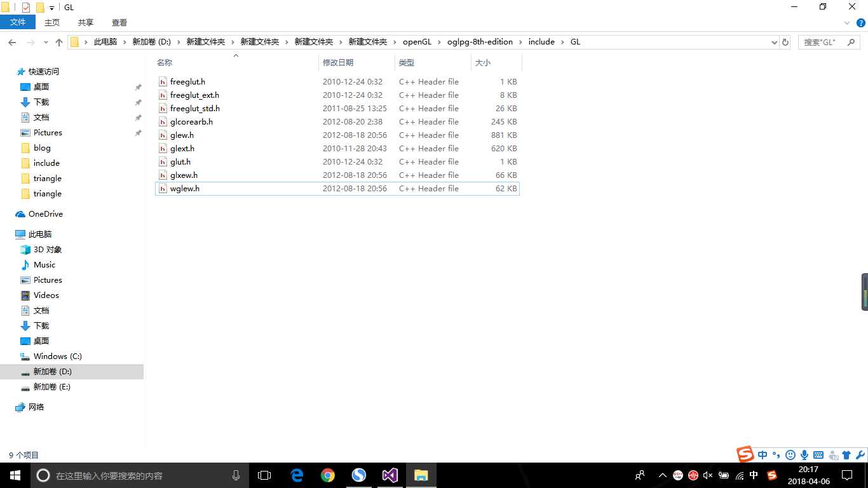Screen dimensions: 868x488
Task: Go up one folder level arrow
Action: tap(59, 42)
